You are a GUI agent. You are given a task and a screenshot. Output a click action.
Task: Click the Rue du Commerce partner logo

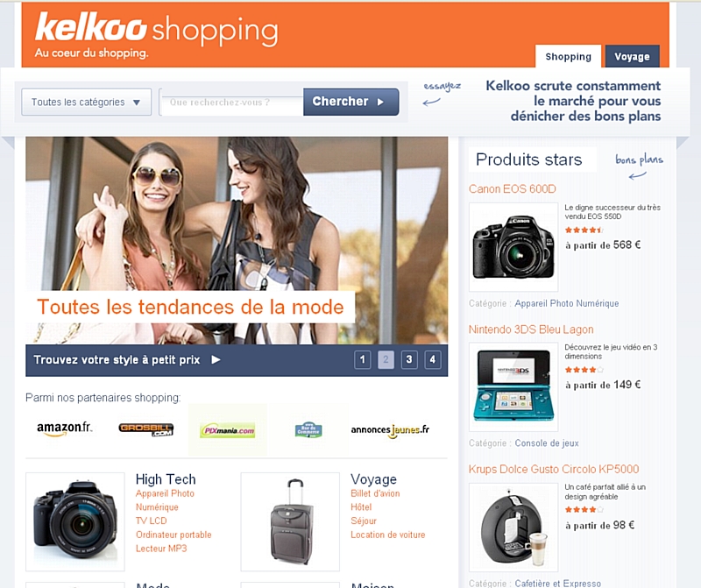pyautogui.click(x=308, y=429)
